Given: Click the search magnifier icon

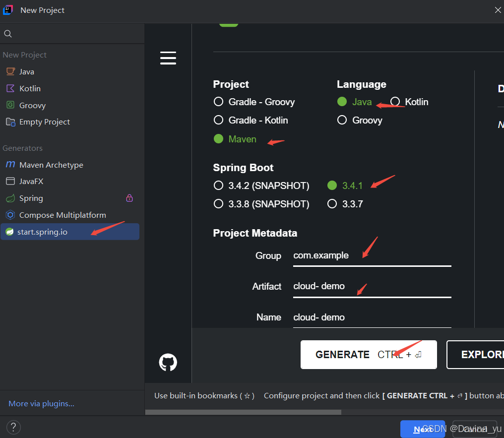Looking at the screenshot, I should click(x=8, y=33).
